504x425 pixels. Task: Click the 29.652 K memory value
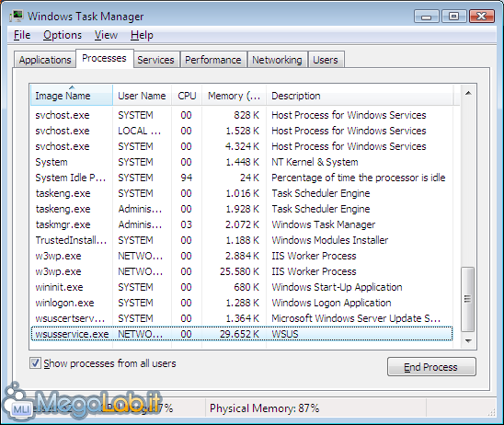coord(239,334)
